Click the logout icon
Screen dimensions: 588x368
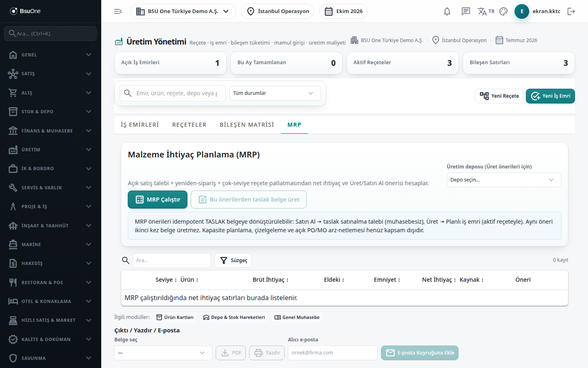pos(571,11)
